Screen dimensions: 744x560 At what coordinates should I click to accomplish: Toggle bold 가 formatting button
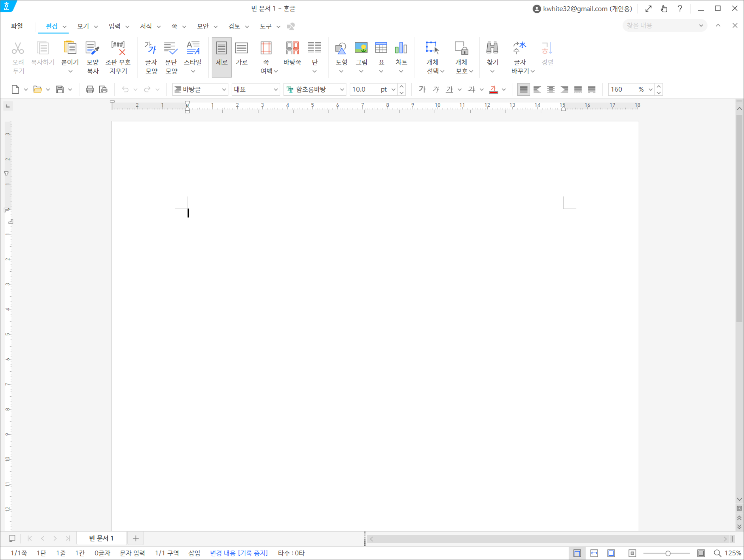422,89
